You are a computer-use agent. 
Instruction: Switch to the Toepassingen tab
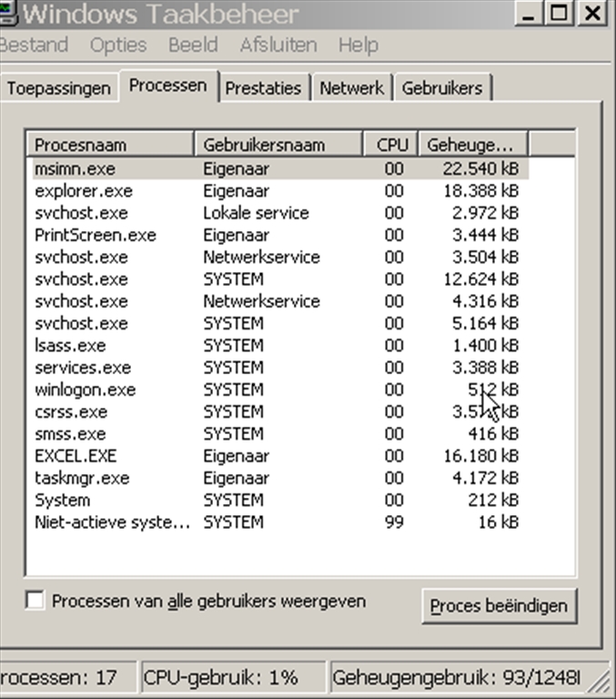(59, 88)
